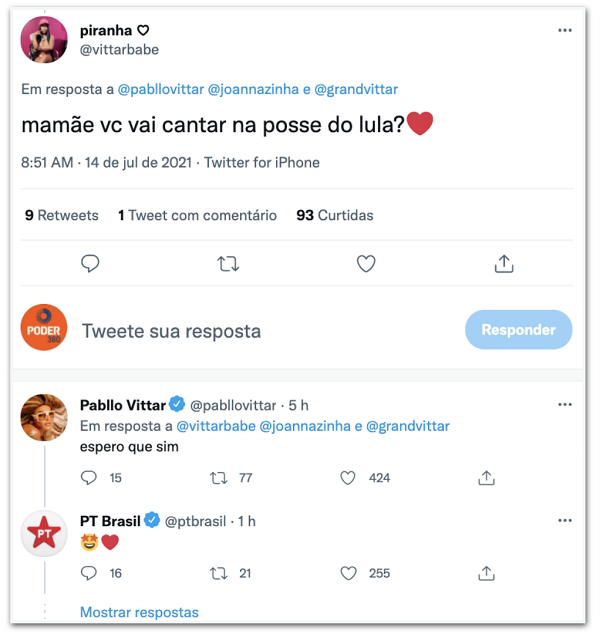Open more options on piranha's tweet

point(565,31)
